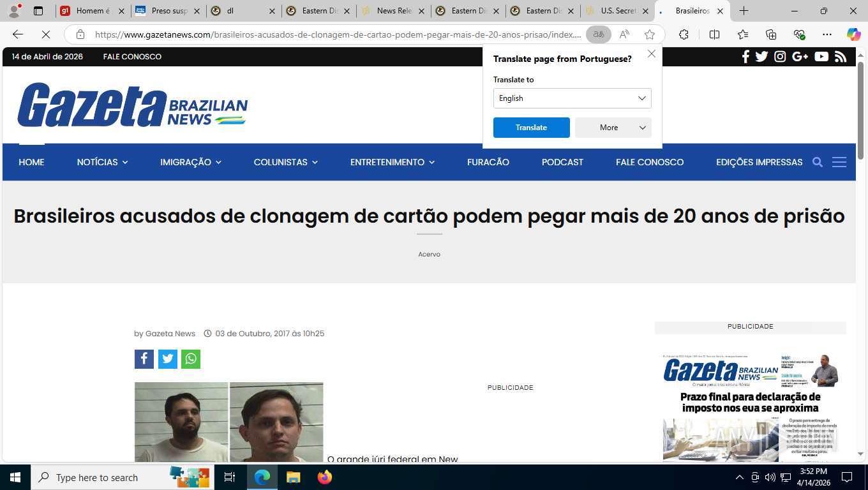Open Settings and more menu
The width and height of the screenshot is (868, 490).
[827, 34]
